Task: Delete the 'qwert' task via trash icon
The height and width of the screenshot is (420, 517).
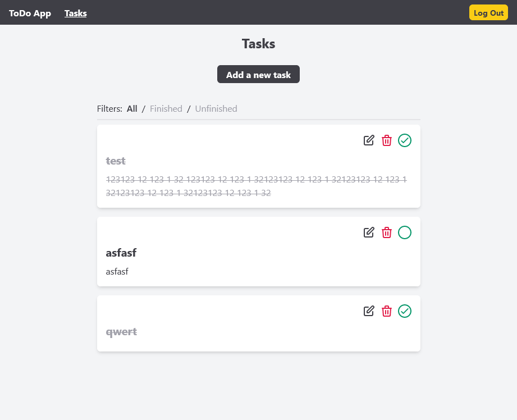Action: [387, 311]
